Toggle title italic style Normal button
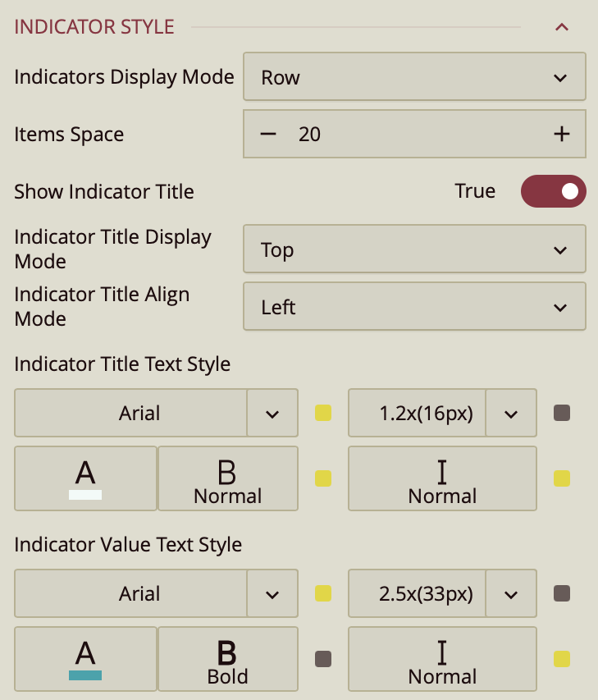 tap(442, 478)
